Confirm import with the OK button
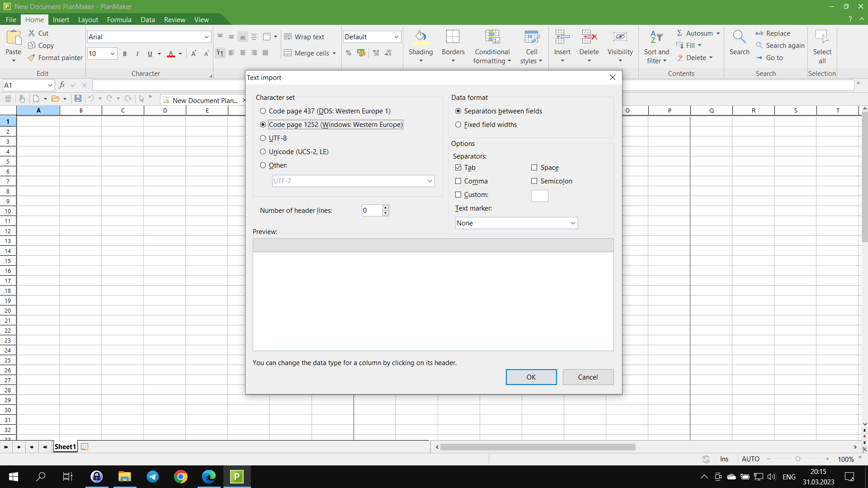This screenshot has height=488, width=868. click(x=531, y=377)
